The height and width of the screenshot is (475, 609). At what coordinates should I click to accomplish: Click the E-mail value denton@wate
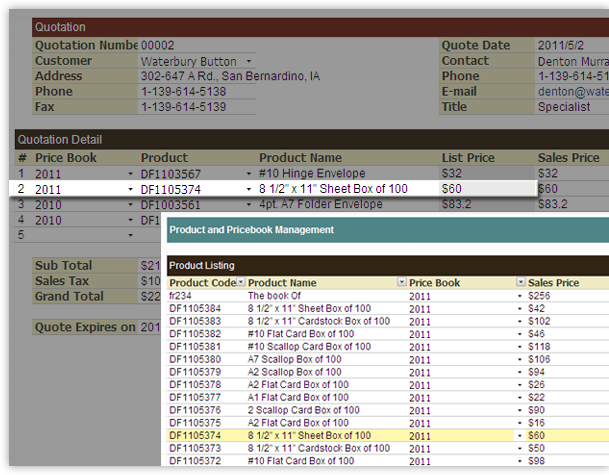(x=572, y=92)
